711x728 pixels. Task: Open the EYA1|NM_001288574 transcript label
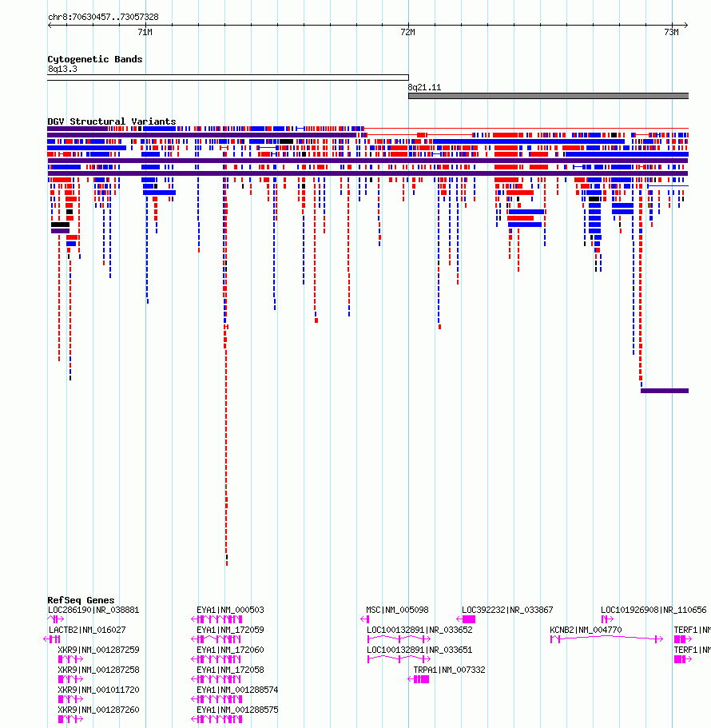[x=237, y=690]
